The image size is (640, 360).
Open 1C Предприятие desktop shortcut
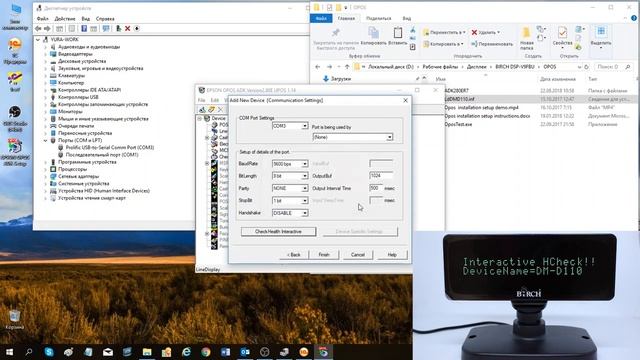(x=15, y=51)
